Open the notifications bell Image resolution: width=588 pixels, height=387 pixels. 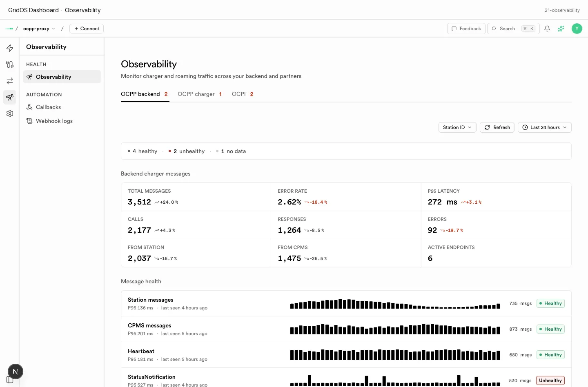pos(547,29)
